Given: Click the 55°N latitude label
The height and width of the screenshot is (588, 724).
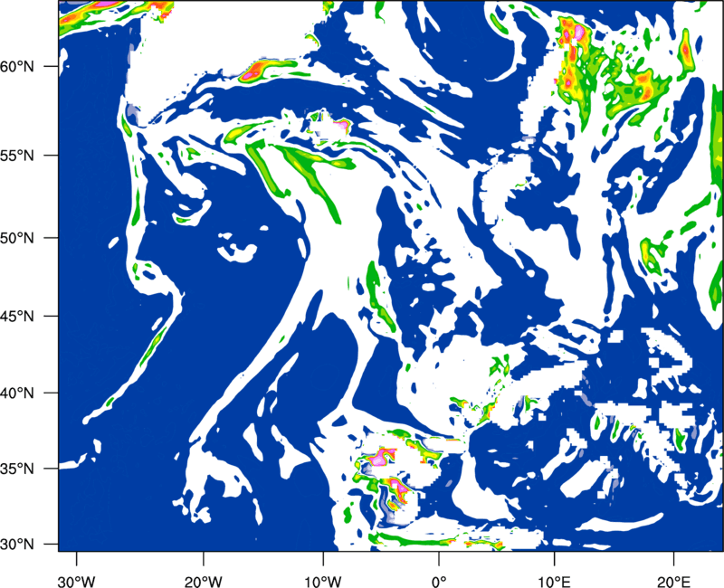Looking at the screenshot, I should click(x=17, y=155).
